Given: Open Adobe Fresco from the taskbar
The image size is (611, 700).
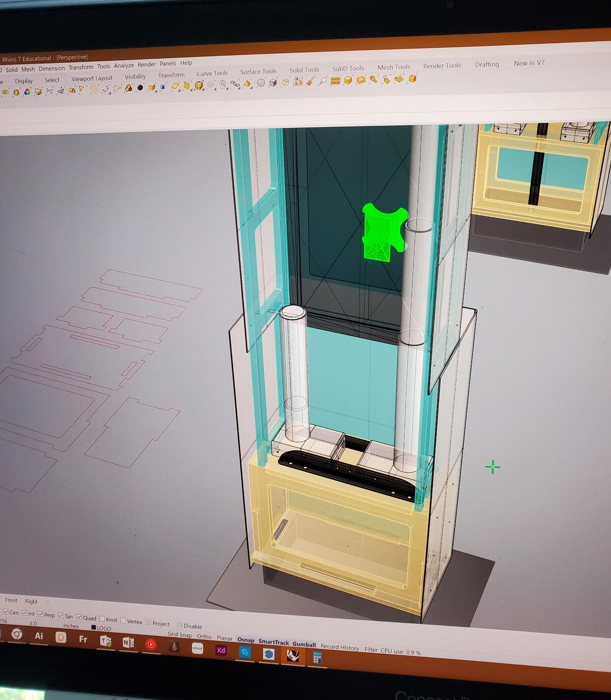Looking at the screenshot, I should (x=83, y=639).
